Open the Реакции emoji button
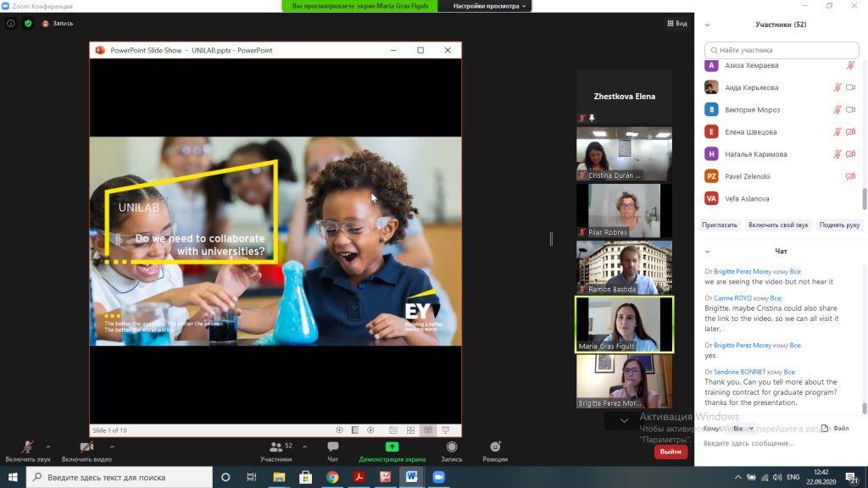868x488 pixels. (x=495, y=452)
